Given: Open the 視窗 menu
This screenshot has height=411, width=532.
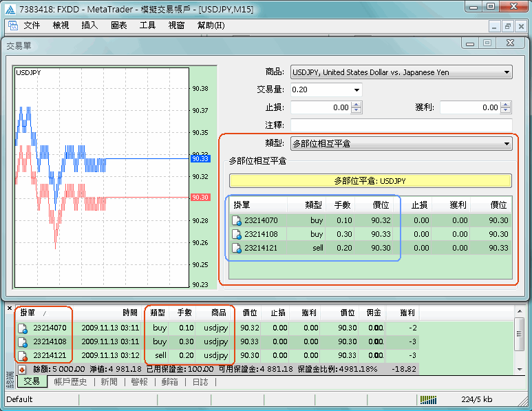Looking at the screenshot, I should [176, 25].
